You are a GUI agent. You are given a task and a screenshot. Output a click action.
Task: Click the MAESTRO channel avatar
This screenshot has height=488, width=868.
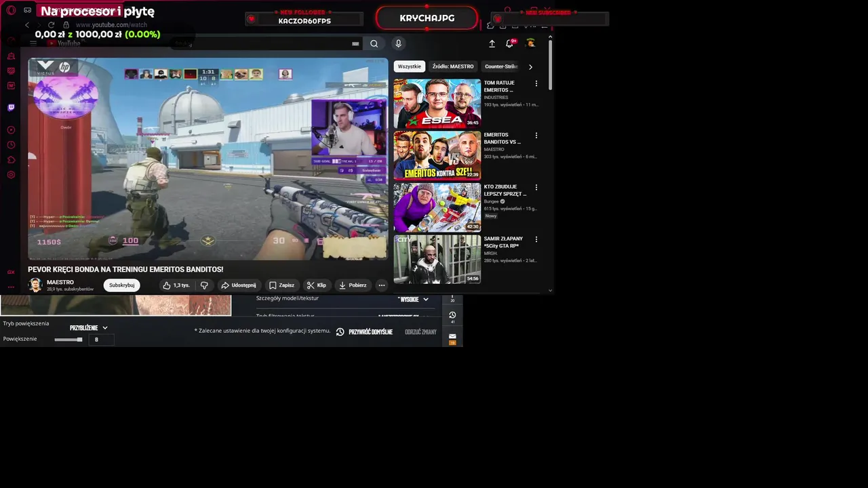pos(35,285)
